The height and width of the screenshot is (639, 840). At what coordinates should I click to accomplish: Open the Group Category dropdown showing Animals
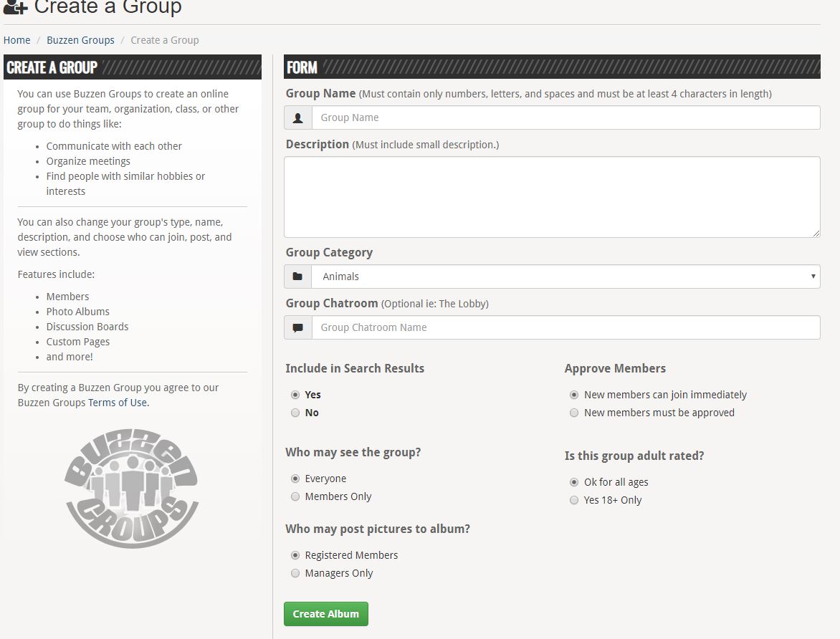tap(565, 277)
